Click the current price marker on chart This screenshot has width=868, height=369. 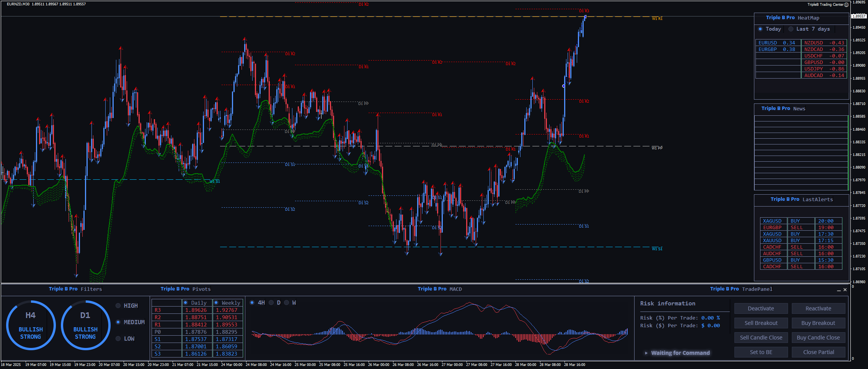(x=858, y=16)
